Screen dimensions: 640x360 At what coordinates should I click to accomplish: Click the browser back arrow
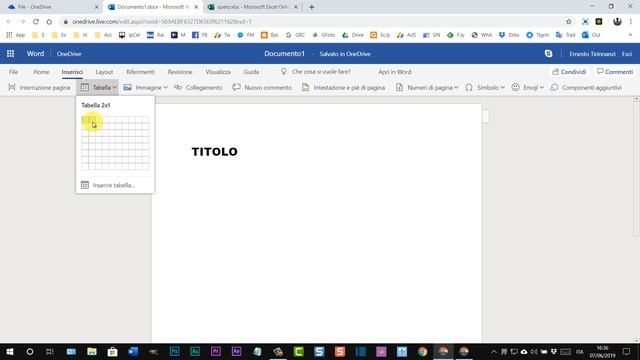click(x=9, y=22)
